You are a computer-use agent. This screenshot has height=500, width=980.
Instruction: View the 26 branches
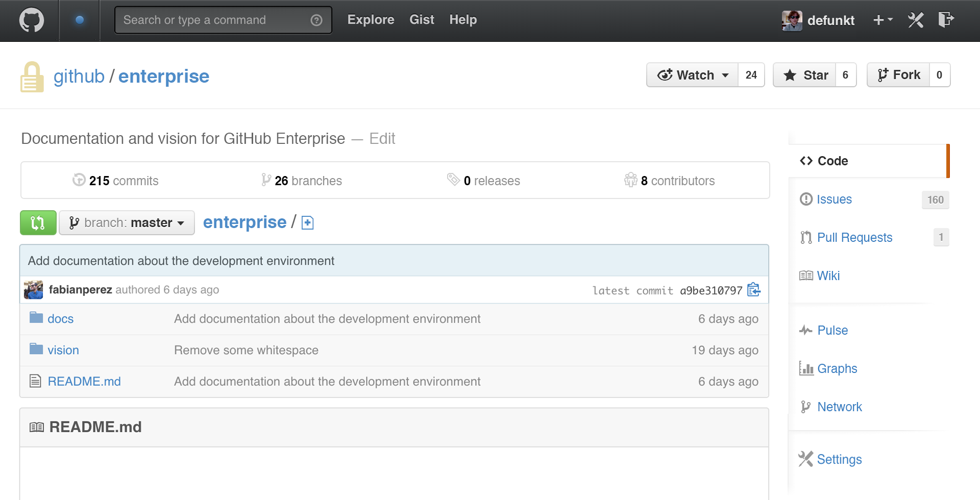(302, 181)
